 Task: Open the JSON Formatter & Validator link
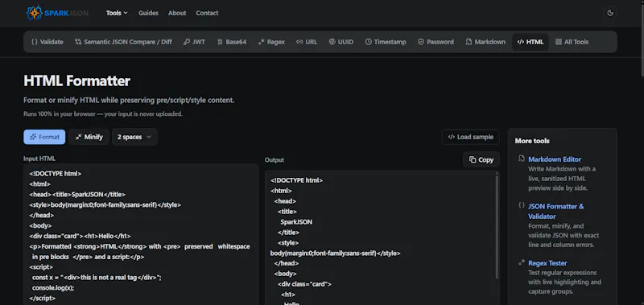(555, 212)
